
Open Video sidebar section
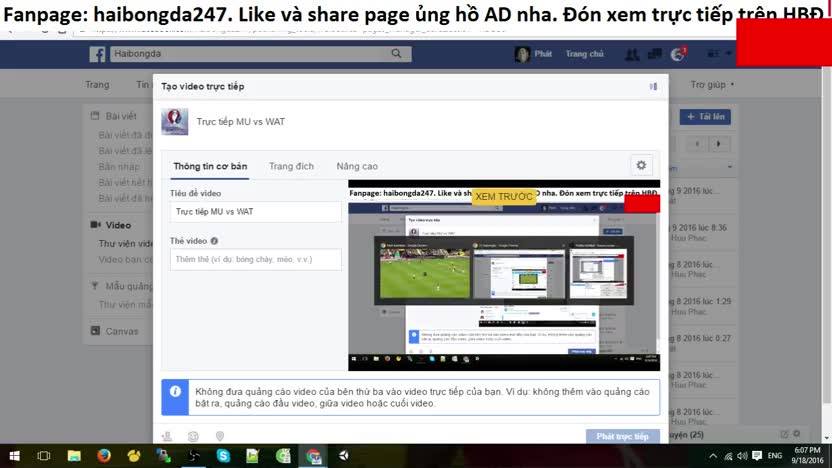(118, 225)
